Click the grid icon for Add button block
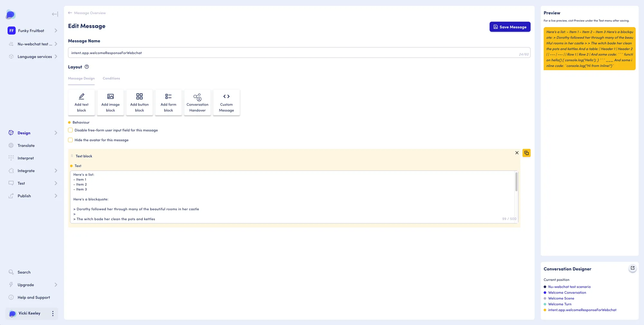This screenshot has width=644, height=325. (x=139, y=97)
